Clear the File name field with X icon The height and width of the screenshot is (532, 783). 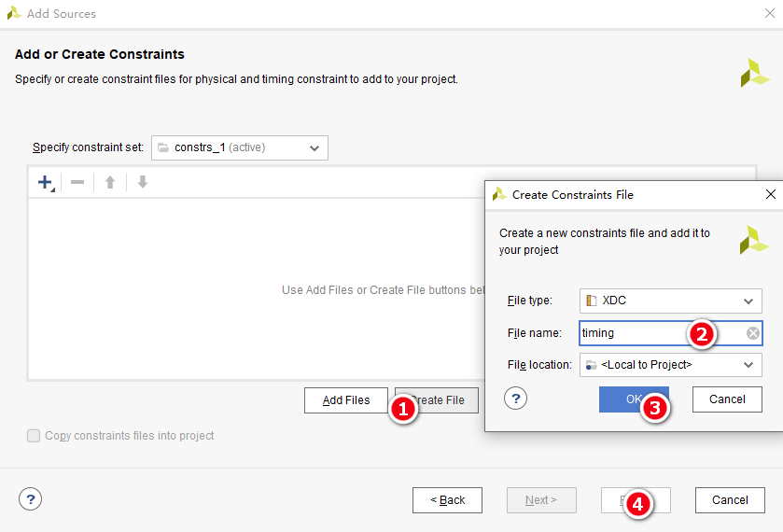click(752, 333)
